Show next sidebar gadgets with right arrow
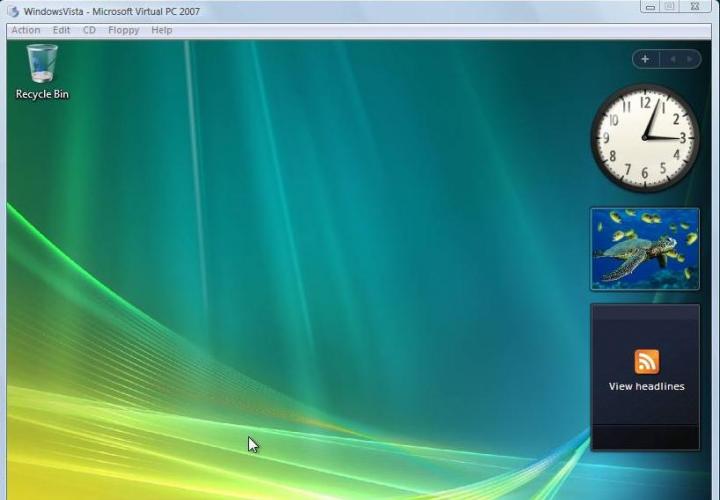Image resolution: width=720 pixels, height=500 pixels. pos(688,59)
